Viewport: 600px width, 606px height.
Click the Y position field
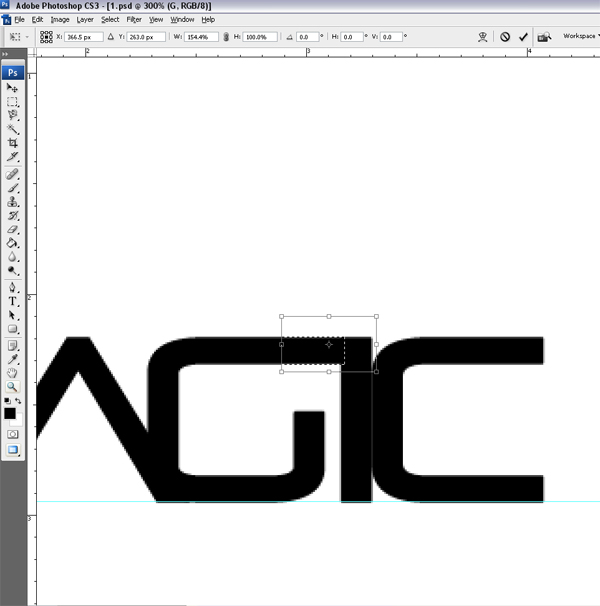click(146, 37)
